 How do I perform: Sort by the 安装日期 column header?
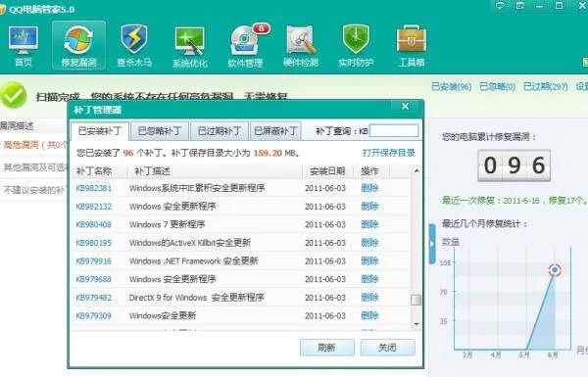pos(327,171)
